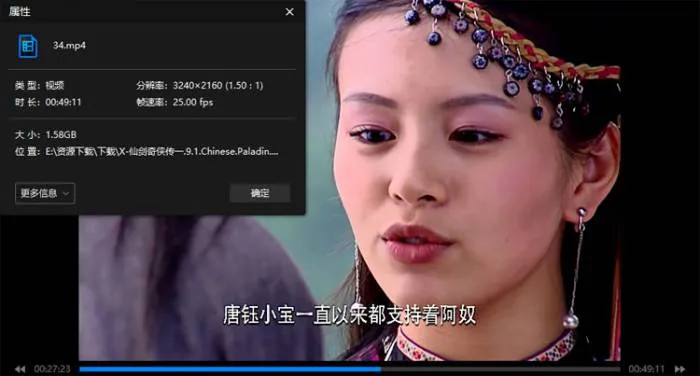Skip backward with the rewind control
This screenshot has width=700, height=376.
click(x=20, y=369)
